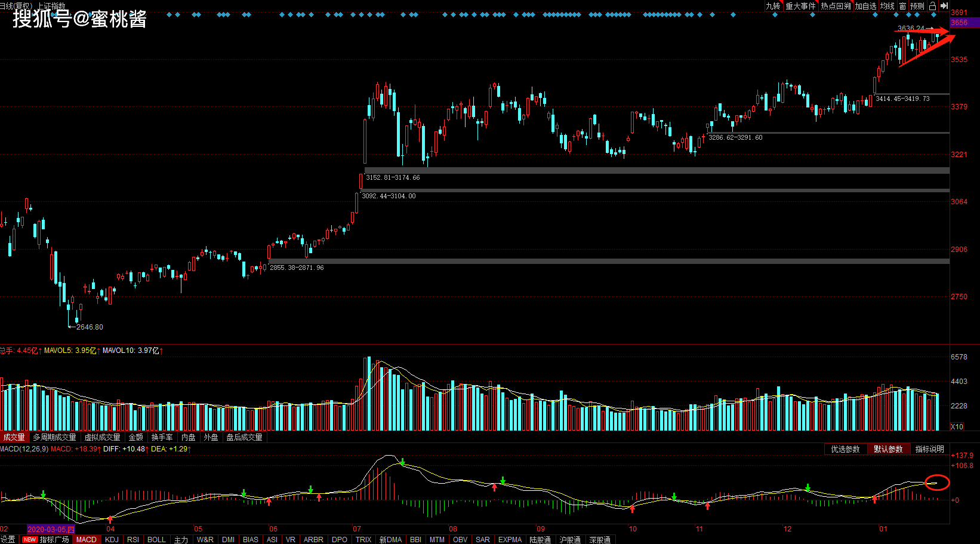Toggle the 九转 indicator overlay
This screenshot has height=544, width=980.
pyautogui.click(x=773, y=6)
